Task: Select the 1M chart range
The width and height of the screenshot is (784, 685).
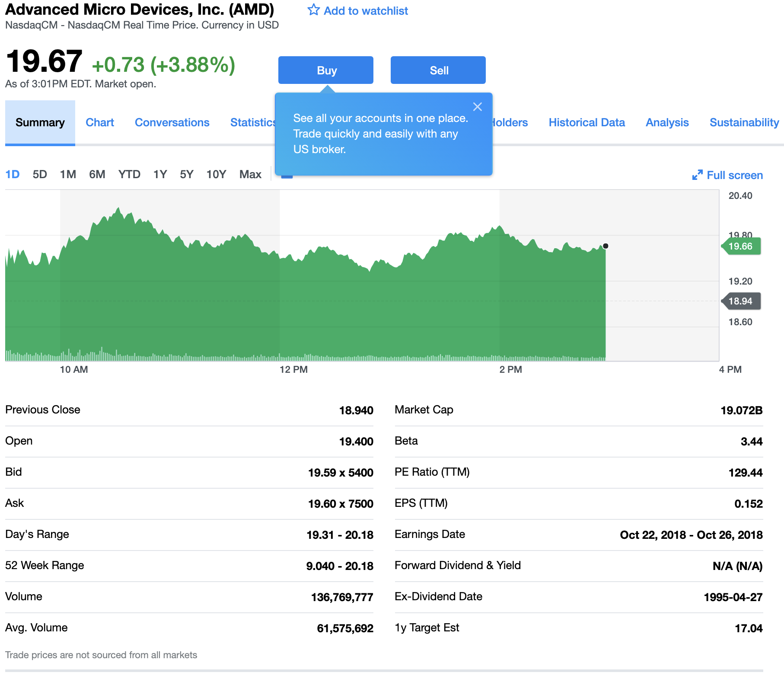Action: [x=68, y=174]
